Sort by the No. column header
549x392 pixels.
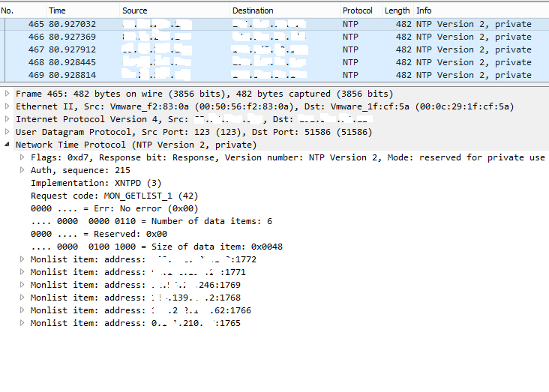pyautogui.click(x=22, y=10)
